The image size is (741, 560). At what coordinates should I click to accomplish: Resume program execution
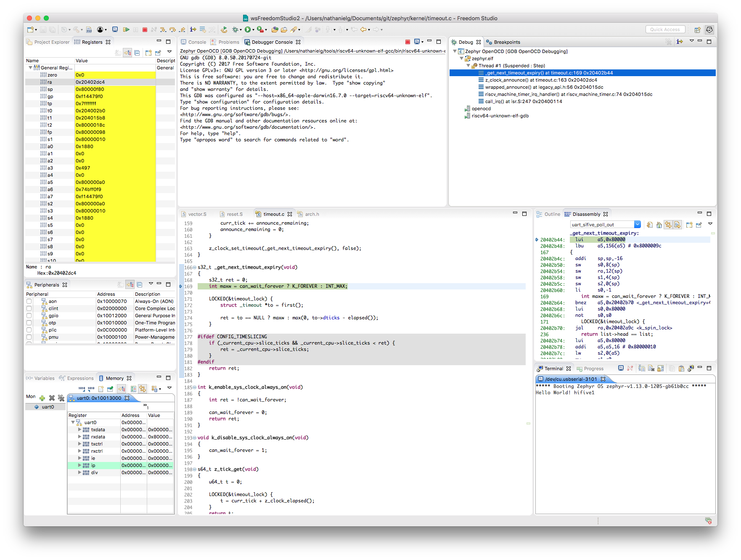pyautogui.click(x=127, y=29)
